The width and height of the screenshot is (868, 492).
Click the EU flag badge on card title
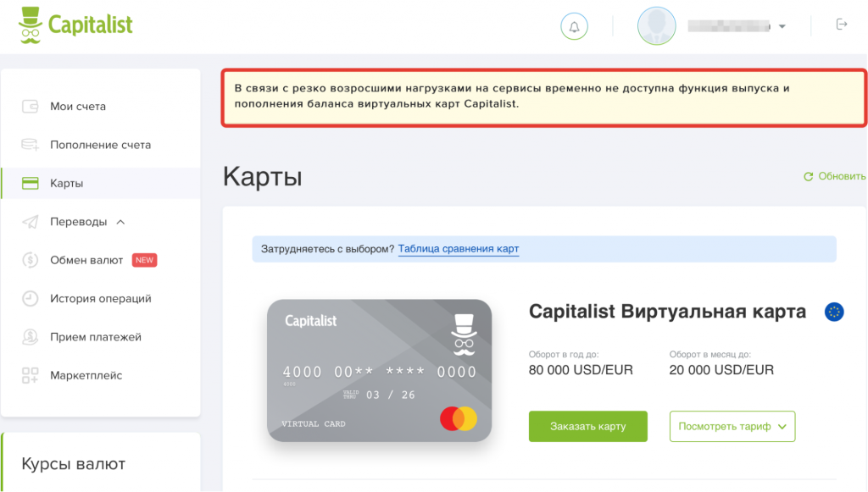click(834, 312)
